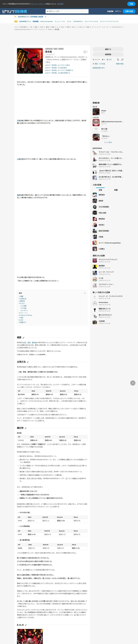Image resolution: width=138 pixels, height=644 pixels.
Task: Switch to the 注目 popular tab
Action: (100, 190)
